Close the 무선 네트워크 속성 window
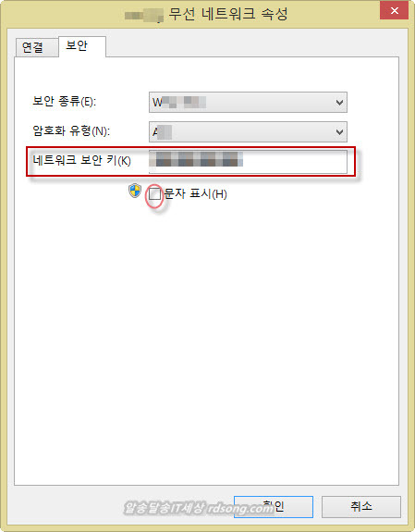This screenshot has height=532, width=415. click(x=394, y=10)
